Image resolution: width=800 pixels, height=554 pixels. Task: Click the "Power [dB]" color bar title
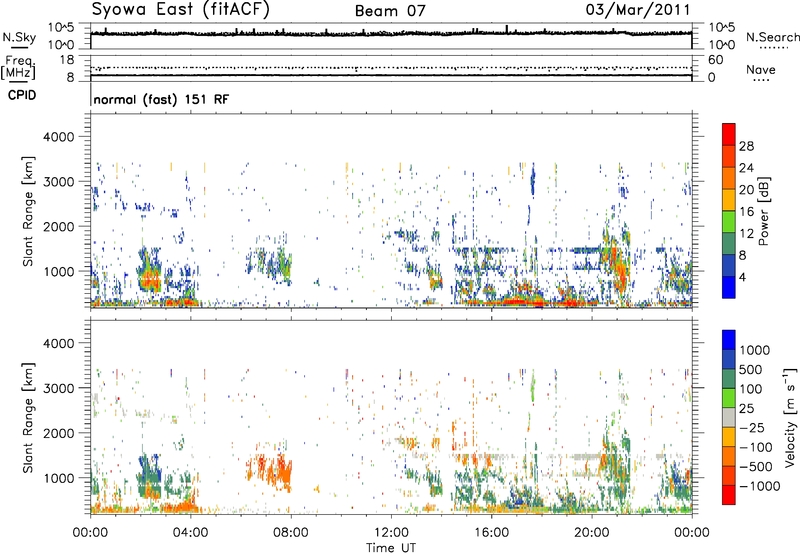click(763, 211)
